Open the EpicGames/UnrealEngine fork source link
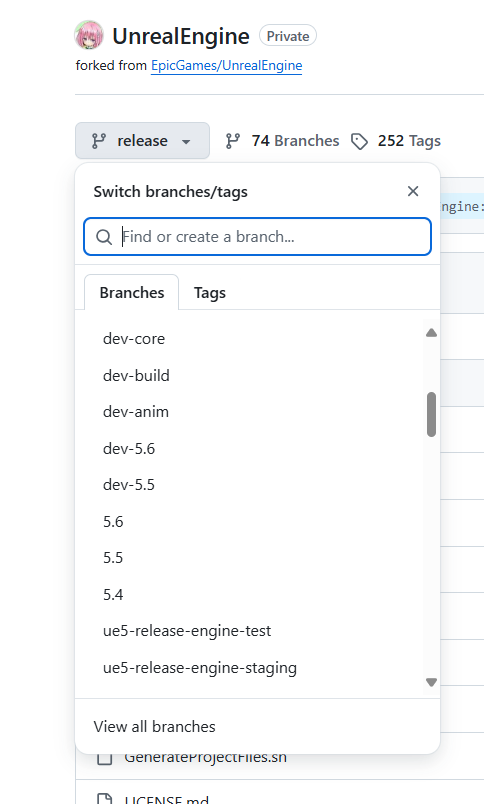The image size is (484, 804). [x=226, y=66]
